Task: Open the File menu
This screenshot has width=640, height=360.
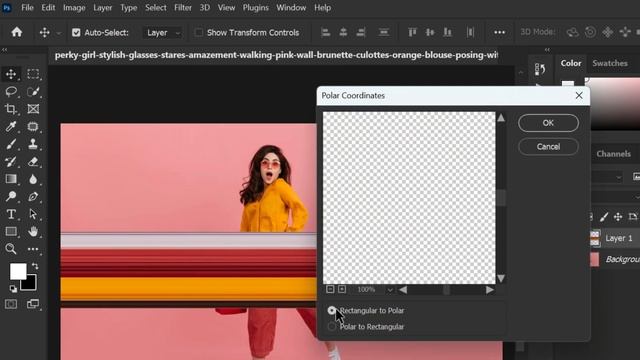Action: tap(27, 8)
